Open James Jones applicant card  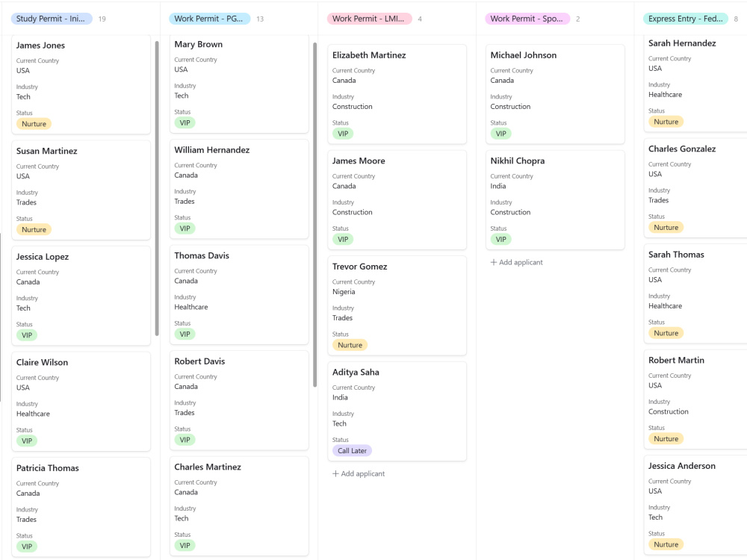(81, 84)
